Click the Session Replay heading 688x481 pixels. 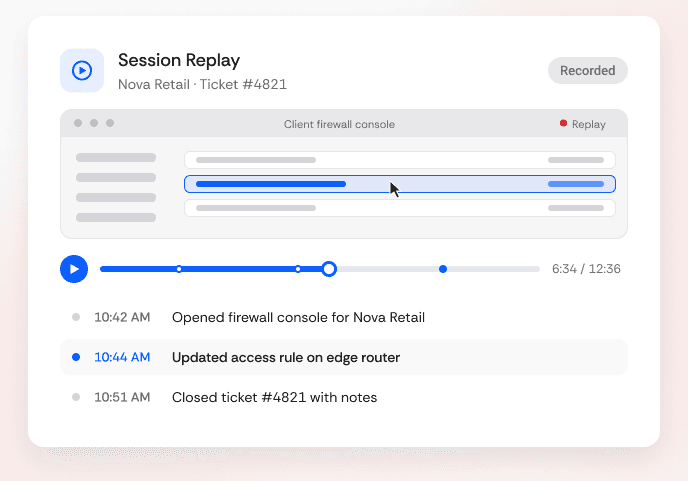click(x=179, y=60)
